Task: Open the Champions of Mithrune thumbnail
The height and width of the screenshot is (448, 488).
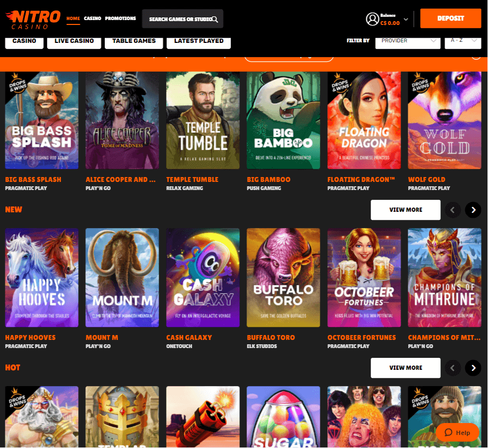Action: [445, 277]
